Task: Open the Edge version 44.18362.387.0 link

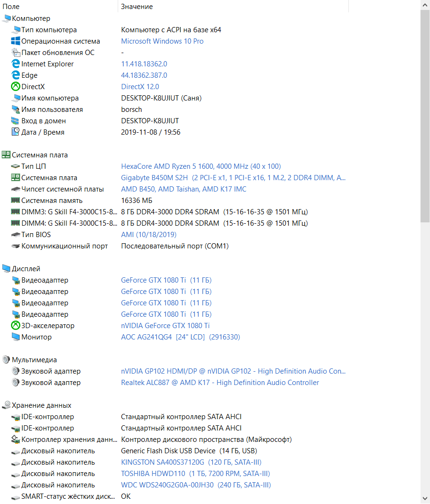Action: click(x=144, y=75)
